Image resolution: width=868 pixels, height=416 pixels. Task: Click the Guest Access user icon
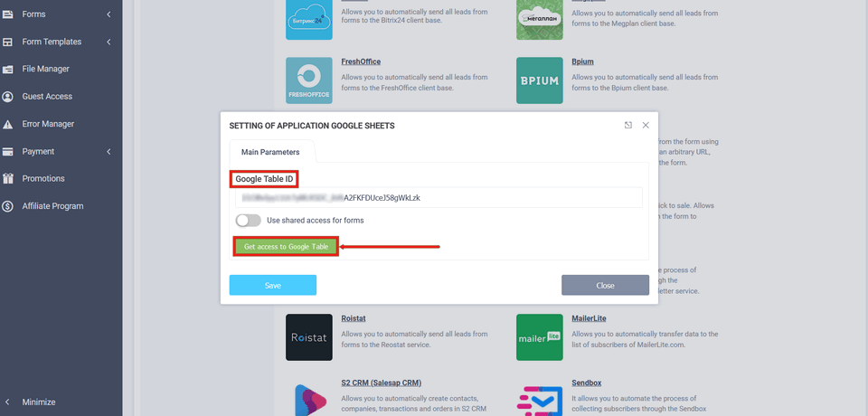click(x=8, y=97)
